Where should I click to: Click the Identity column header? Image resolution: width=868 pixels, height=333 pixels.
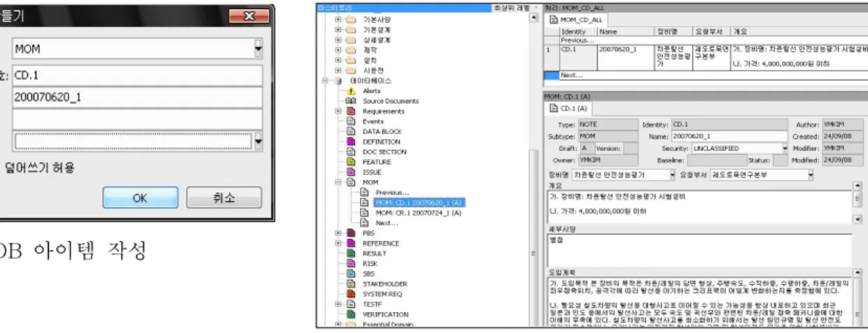(577, 32)
